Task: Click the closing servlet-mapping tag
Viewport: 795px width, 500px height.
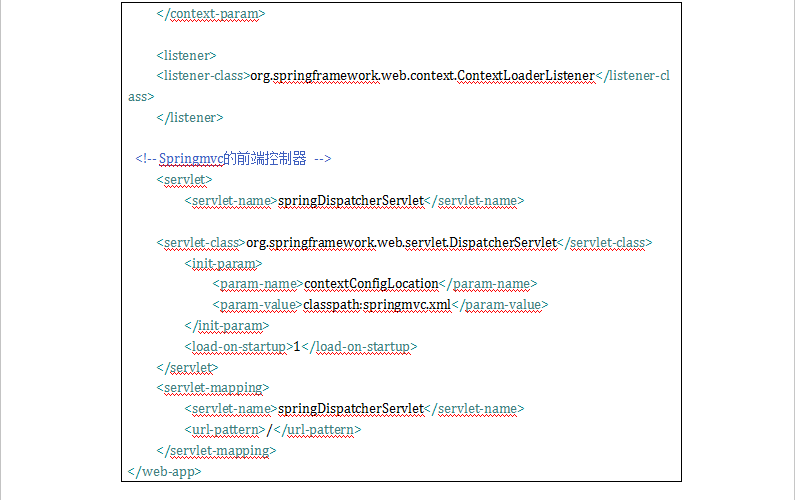Action: pyautogui.click(x=216, y=451)
